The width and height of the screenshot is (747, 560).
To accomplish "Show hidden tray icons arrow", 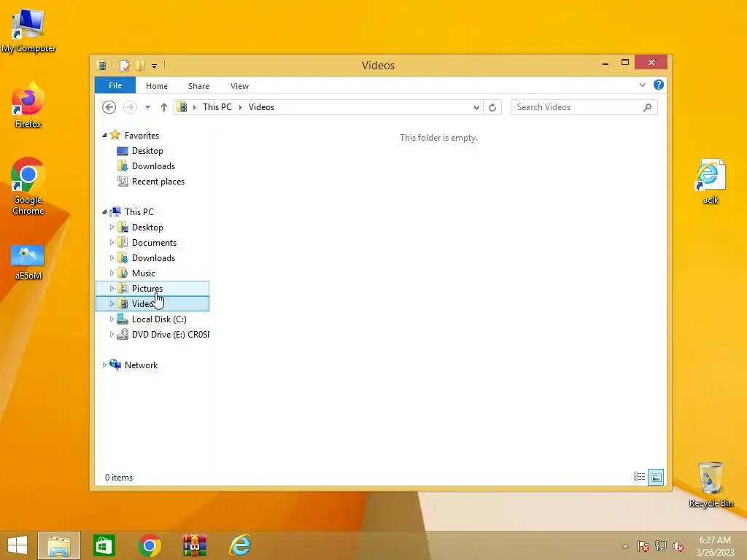I will coord(625,546).
